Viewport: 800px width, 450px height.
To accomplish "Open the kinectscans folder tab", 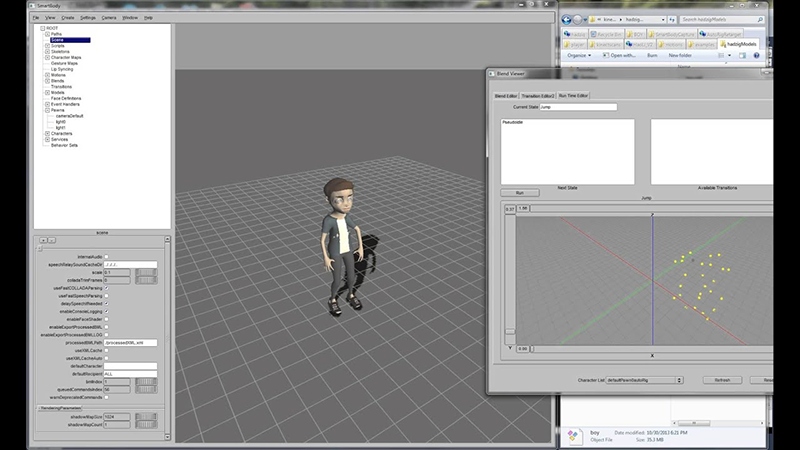I will pyautogui.click(x=605, y=44).
